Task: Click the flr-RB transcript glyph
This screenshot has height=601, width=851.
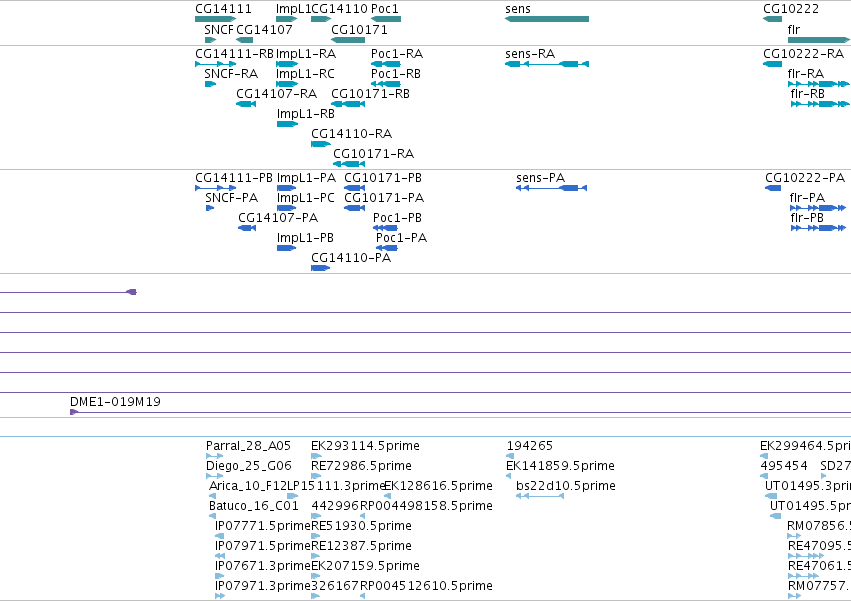Action: pos(820,104)
